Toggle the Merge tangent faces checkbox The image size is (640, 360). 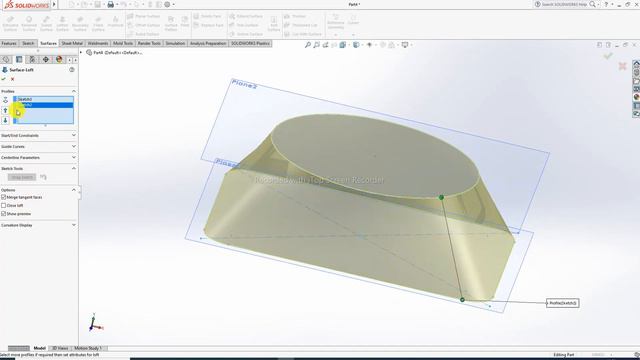[4, 197]
